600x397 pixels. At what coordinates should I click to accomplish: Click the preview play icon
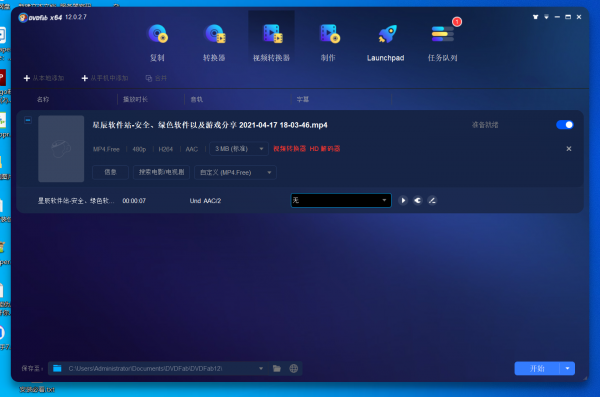coord(403,201)
